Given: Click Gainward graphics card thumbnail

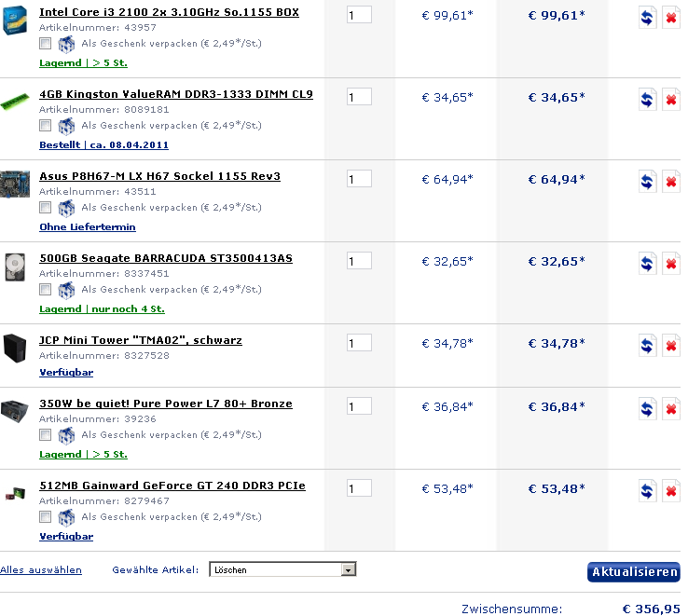Looking at the screenshot, I should (15, 493).
